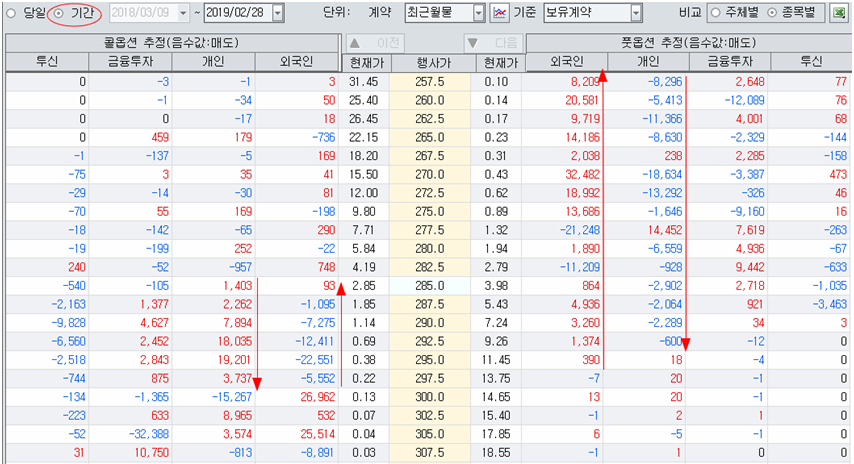Select strike price cell 257.5
Image resolution: width=854 pixels, height=464 pixels.
[x=430, y=82]
